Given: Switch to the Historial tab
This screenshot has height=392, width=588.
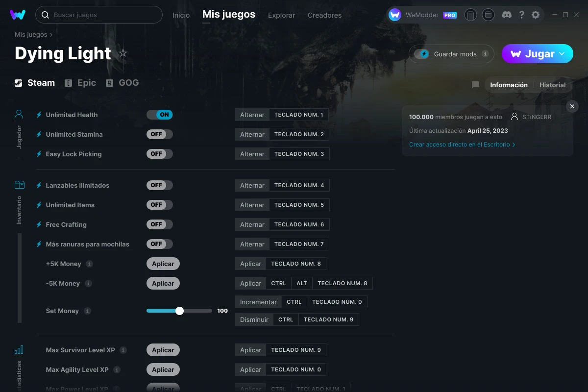Looking at the screenshot, I should 552,85.
